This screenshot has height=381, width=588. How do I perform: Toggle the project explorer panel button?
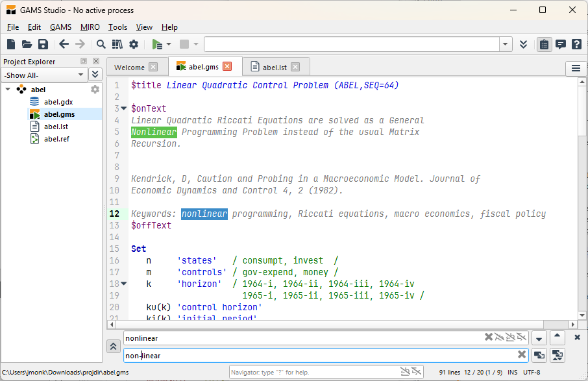coord(544,44)
